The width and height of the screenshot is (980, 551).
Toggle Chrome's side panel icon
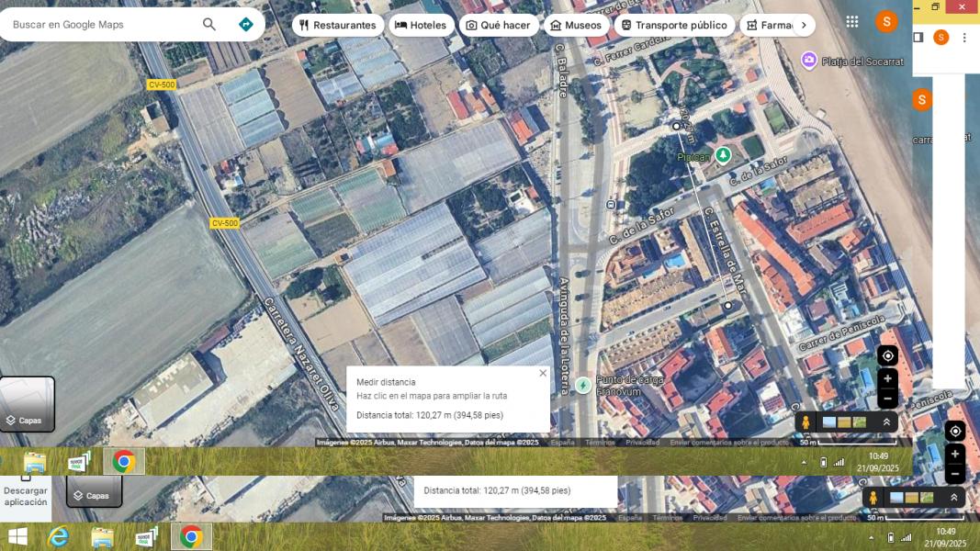[918, 38]
